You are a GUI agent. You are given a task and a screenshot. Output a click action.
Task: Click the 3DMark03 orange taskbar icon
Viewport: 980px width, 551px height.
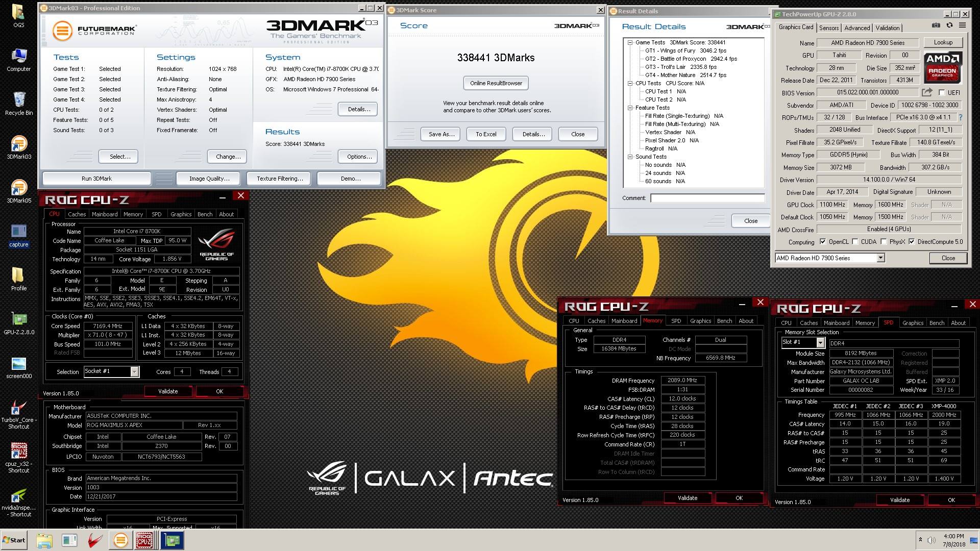click(120, 540)
